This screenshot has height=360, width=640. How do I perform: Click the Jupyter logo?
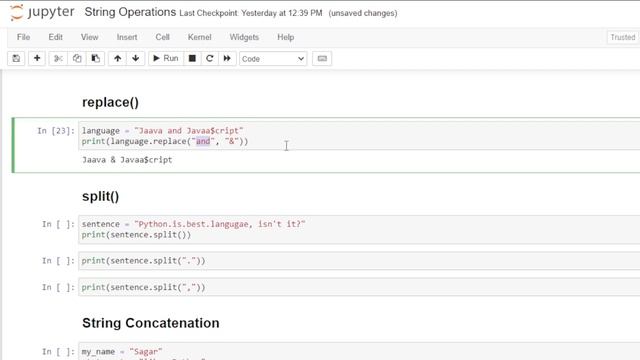pyautogui.click(x=42, y=12)
